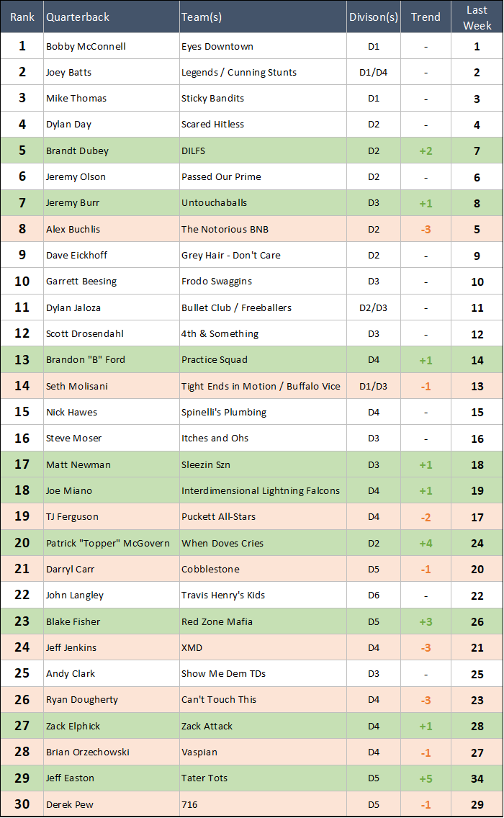Screen dimensions: 504x818
Task: Click the Derek Pew quarterback cell
Action: point(70,805)
